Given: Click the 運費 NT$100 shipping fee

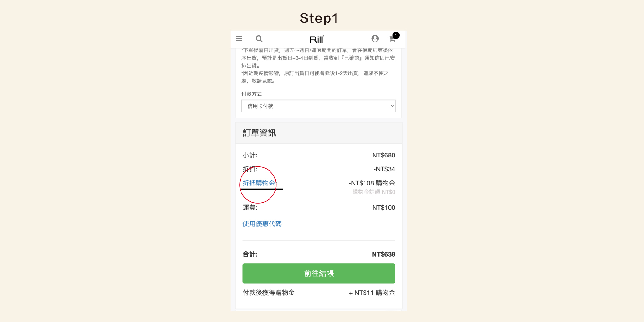Looking at the screenshot, I should [x=384, y=208].
